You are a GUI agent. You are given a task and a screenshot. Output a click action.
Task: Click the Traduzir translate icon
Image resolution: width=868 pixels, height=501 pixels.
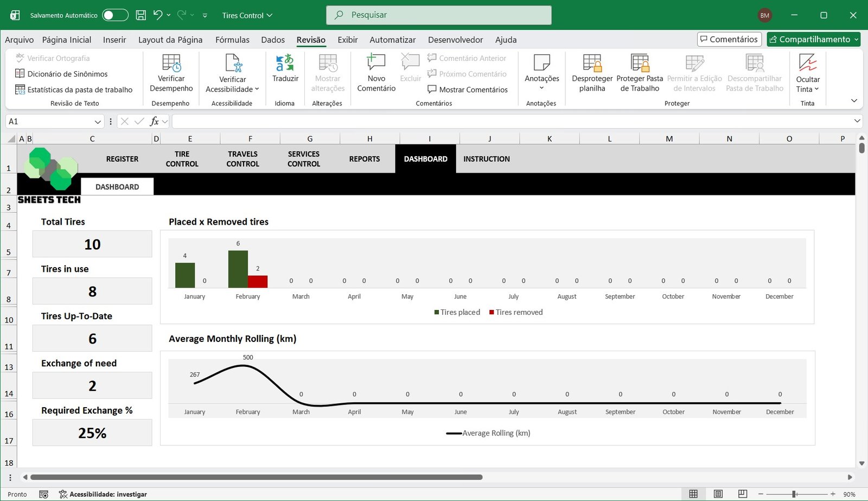pyautogui.click(x=285, y=64)
